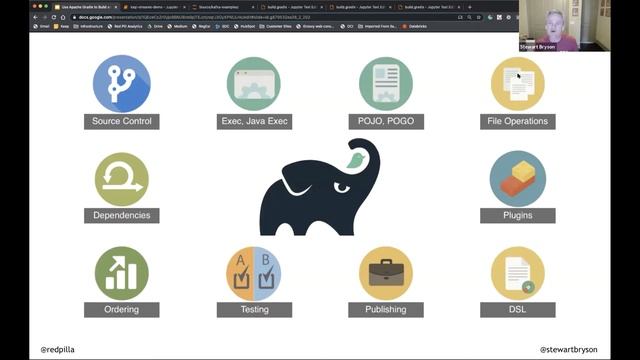Open the Databricks bookmark
Screen dimensions: 640x360
[415, 26]
